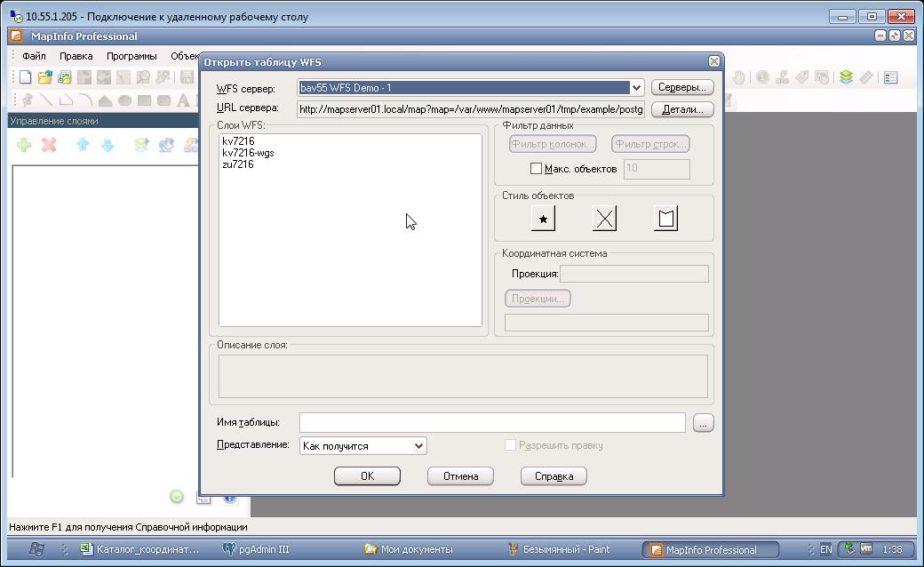Click the hand grabber pan tool
Image resolution: width=924 pixels, height=567 pixels.
pos(739,77)
